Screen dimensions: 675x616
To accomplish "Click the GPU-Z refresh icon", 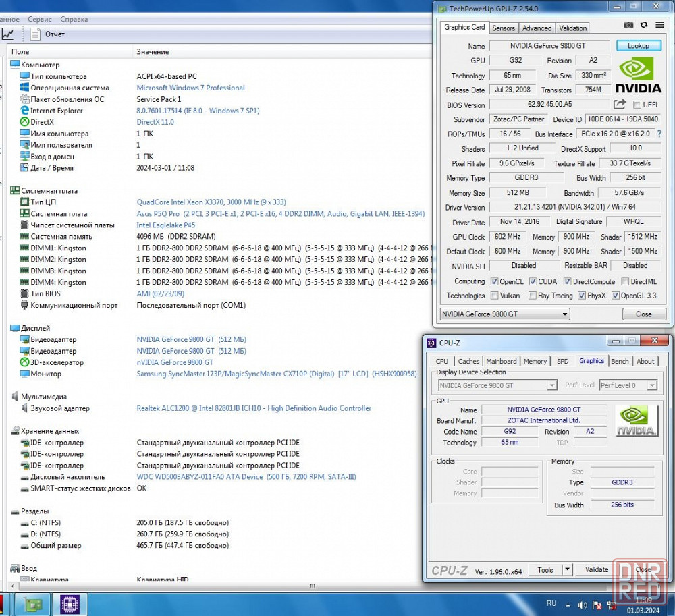I will [x=643, y=25].
